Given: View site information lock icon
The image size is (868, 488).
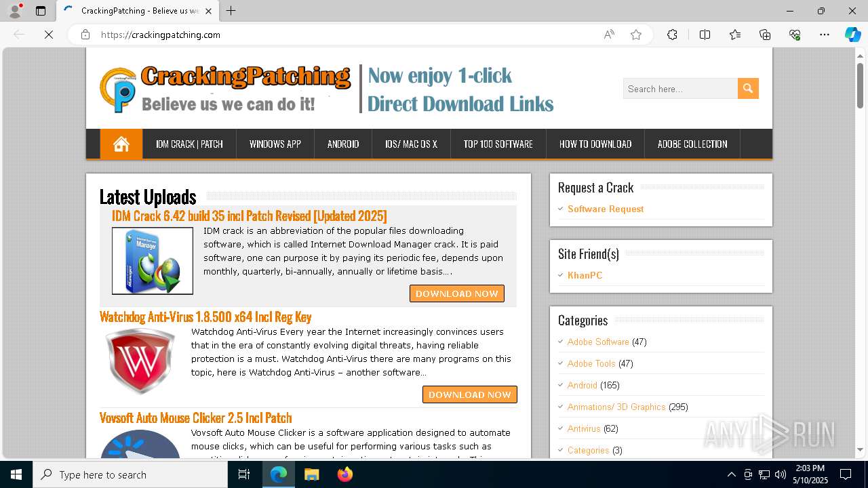Looking at the screenshot, I should pos(85,35).
